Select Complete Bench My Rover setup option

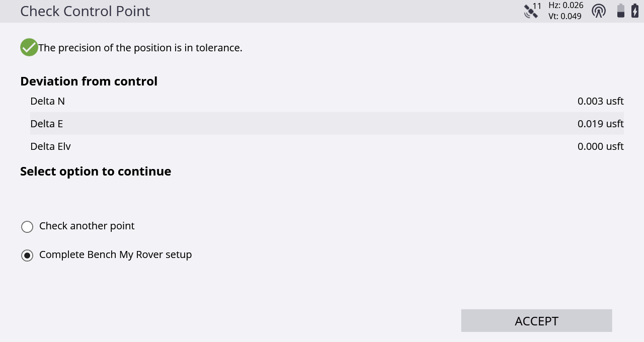point(27,255)
